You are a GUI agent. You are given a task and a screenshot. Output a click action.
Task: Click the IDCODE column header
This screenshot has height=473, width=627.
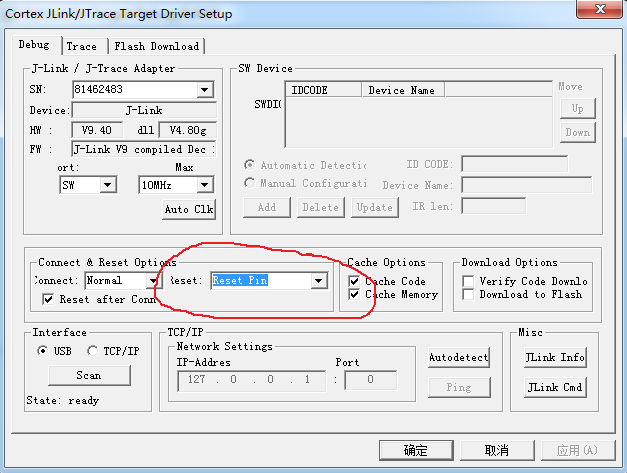click(323, 90)
